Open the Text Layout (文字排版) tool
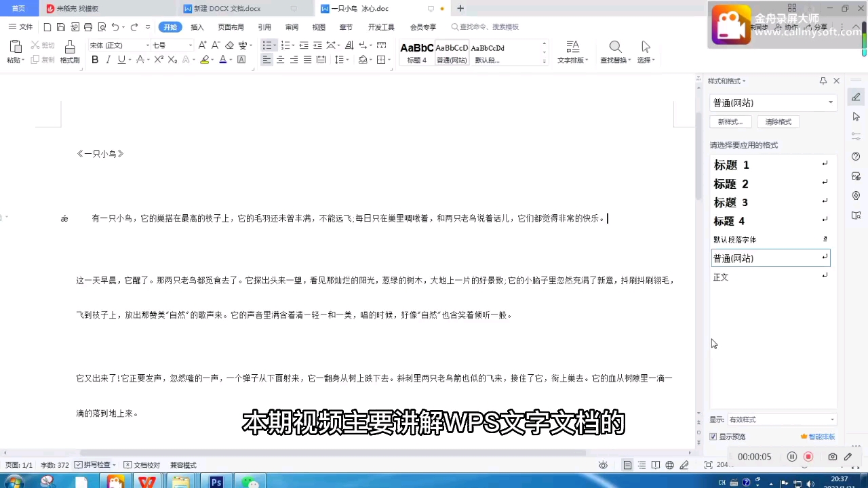Image resolution: width=868 pixels, height=488 pixels. point(572,52)
